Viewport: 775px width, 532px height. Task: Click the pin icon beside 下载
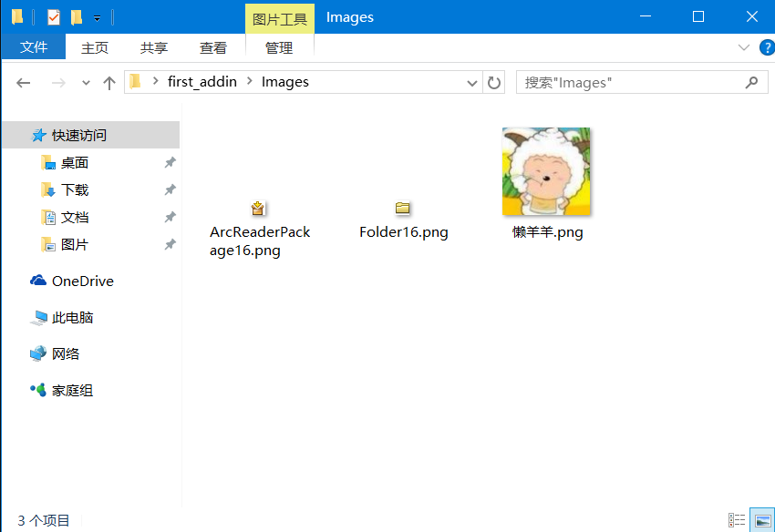[x=170, y=189]
